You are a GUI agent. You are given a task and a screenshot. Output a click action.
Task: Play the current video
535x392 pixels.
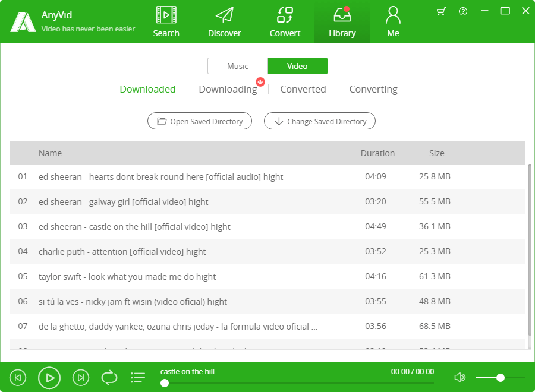49,378
